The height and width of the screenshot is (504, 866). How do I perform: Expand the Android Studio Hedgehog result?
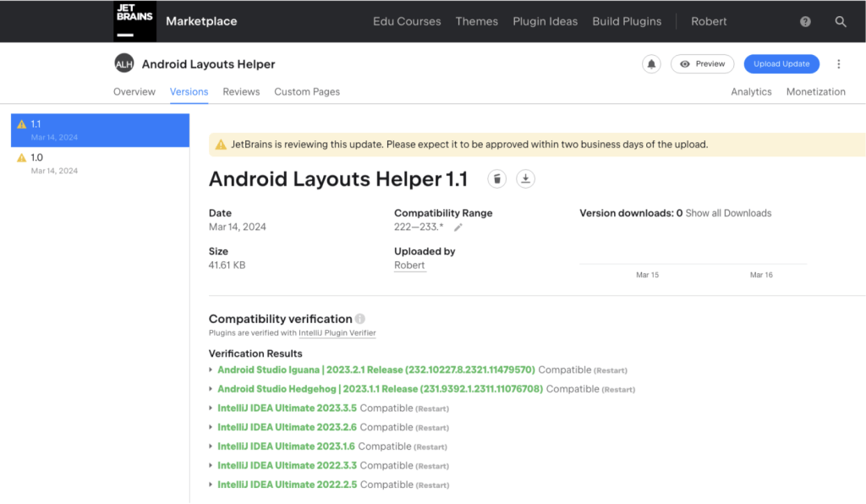[x=211, y=389]
